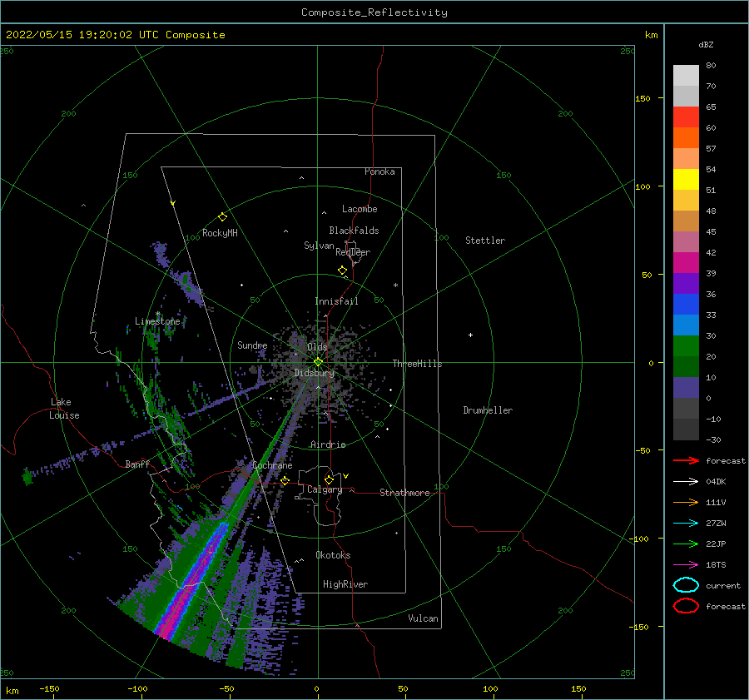Click the Lake Louise label
Viewport: 749px width, 700px height.
point(64,409)
